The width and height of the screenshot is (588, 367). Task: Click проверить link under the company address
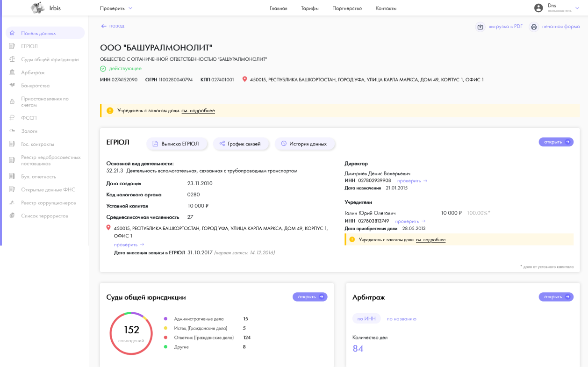[129, 245]
